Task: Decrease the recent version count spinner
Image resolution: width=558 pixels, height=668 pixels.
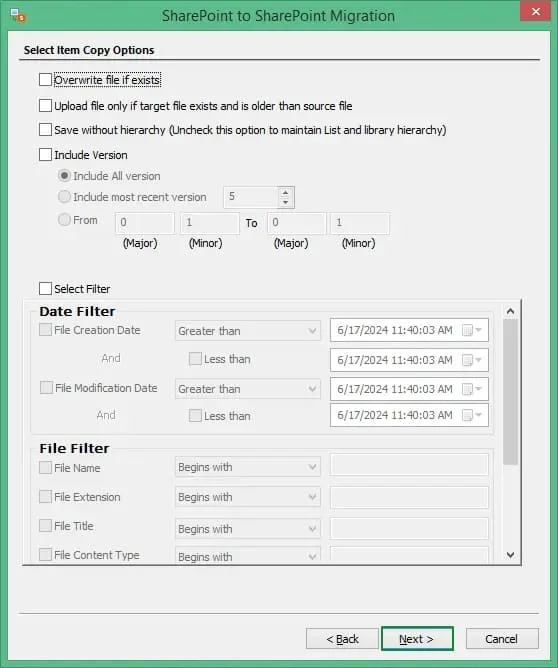Action: coord(285,202)
